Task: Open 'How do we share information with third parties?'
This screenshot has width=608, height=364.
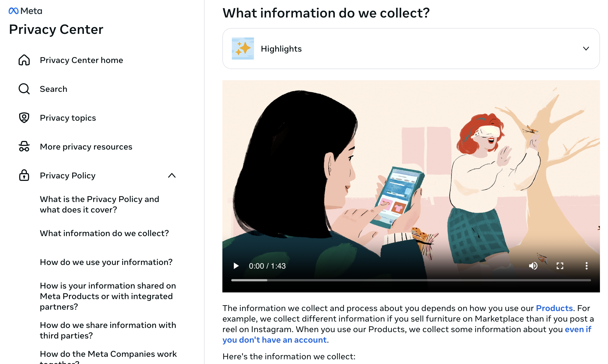Action: [108, 330]
